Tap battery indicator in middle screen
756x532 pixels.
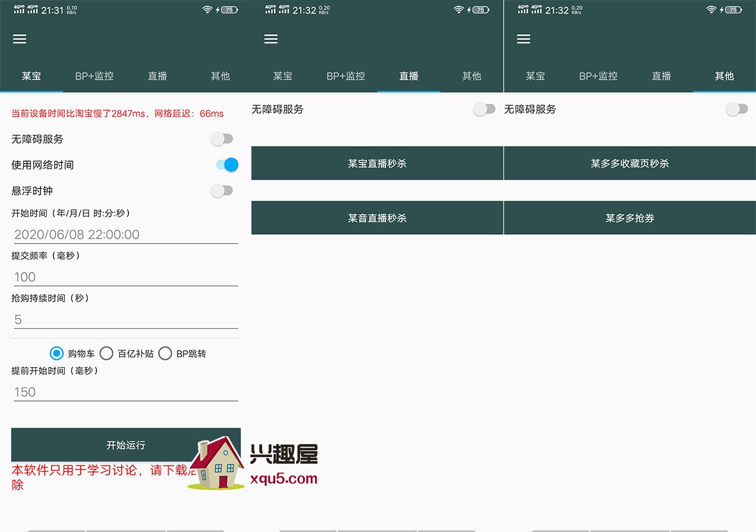481,10
